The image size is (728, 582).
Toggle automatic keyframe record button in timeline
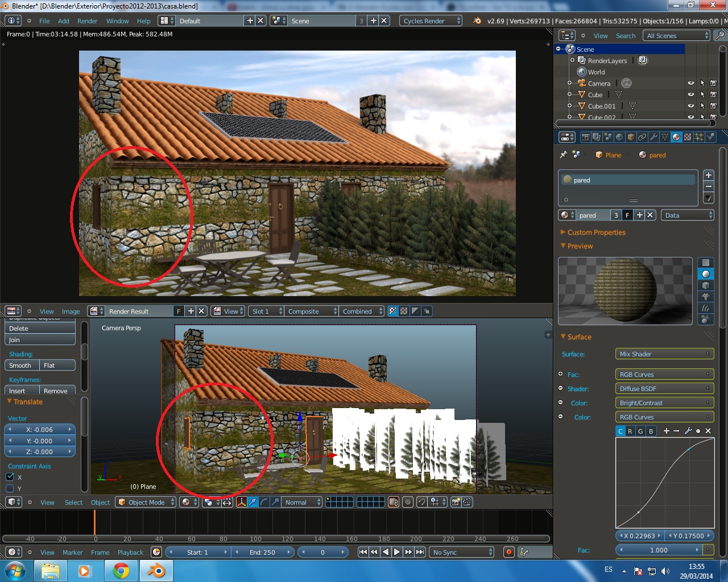[x=509, y=552]
